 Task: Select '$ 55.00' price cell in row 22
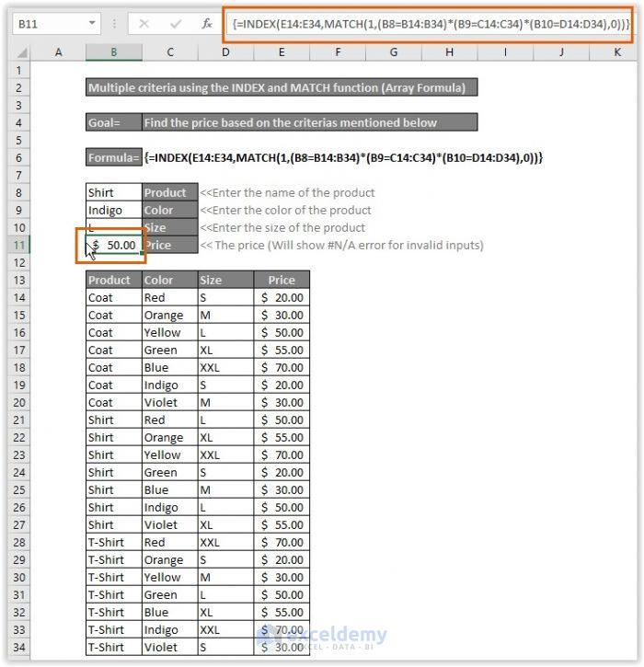282,437
